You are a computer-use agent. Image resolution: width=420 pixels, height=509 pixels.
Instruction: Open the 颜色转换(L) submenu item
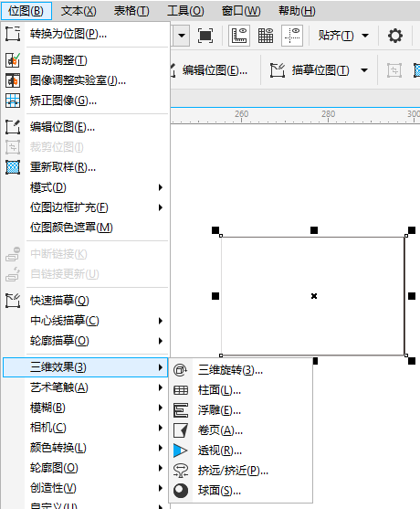point(85,448)
